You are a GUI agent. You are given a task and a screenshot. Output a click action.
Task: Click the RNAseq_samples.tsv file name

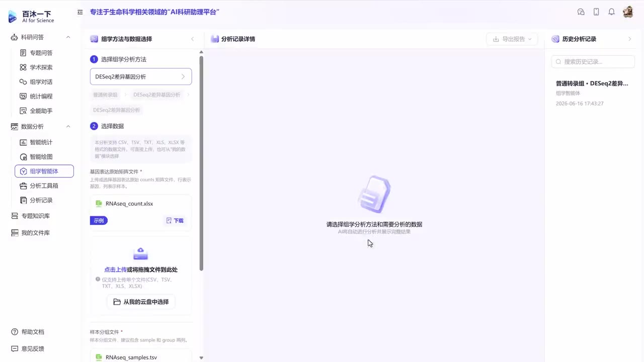(x=131, y=357)
